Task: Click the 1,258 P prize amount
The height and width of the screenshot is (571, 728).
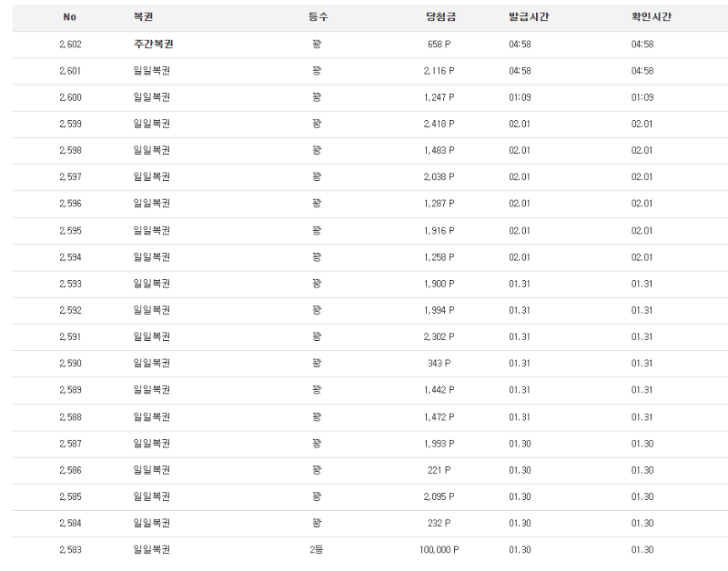Action: (x=439, y=257)
